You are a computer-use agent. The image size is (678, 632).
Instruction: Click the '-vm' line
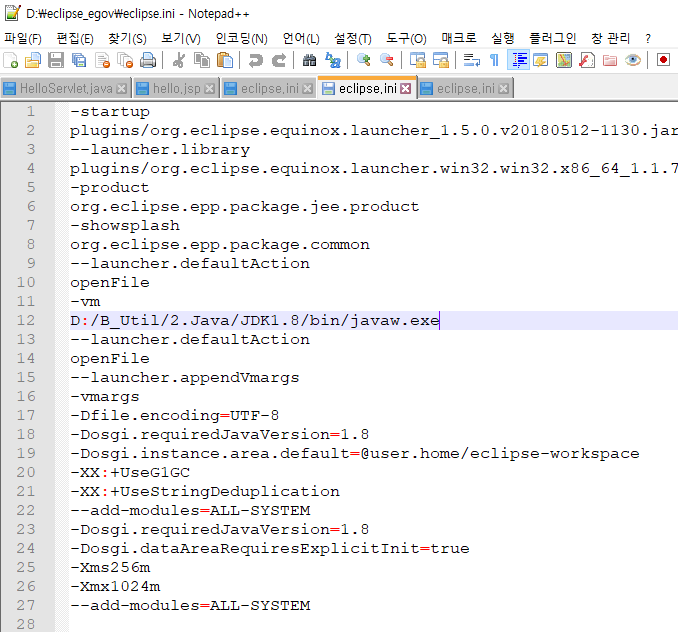coord(85,302)
